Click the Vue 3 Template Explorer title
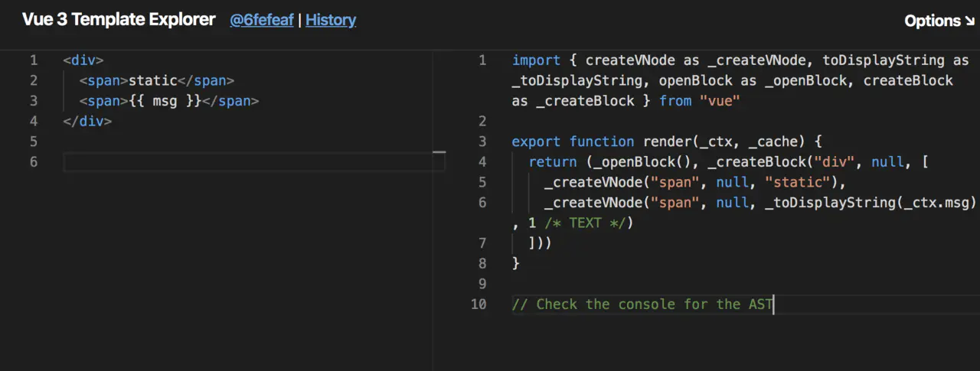 [x=119, y=20]
